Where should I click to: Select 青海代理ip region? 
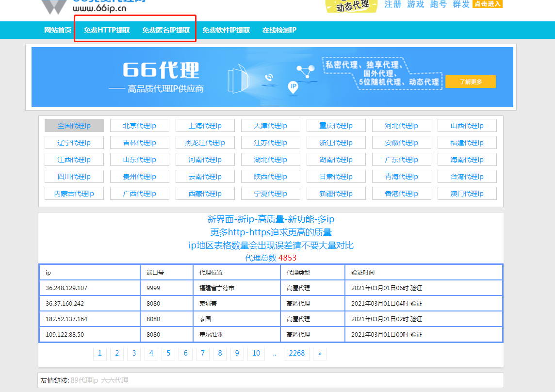click(401, 176)
